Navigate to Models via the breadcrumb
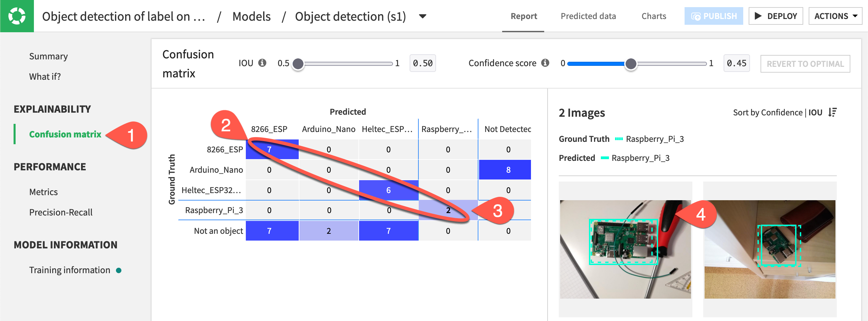This screenshot has height=321, width=868. pos(251,16)
